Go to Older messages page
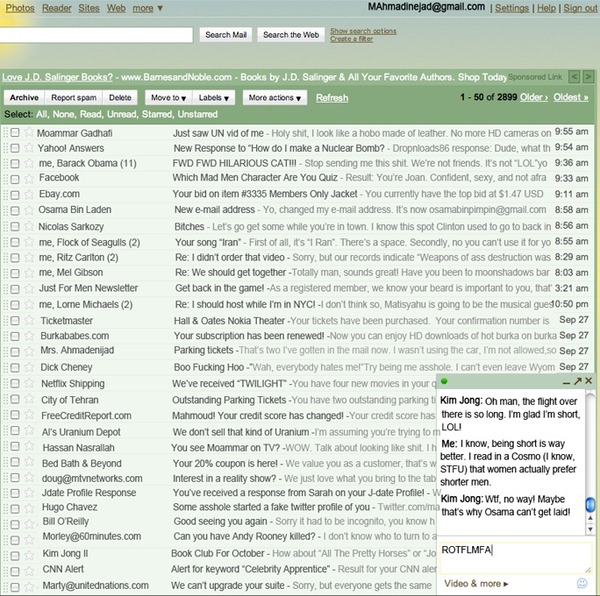The width and height of the screenshot is (600, 596). click(534, 97)
